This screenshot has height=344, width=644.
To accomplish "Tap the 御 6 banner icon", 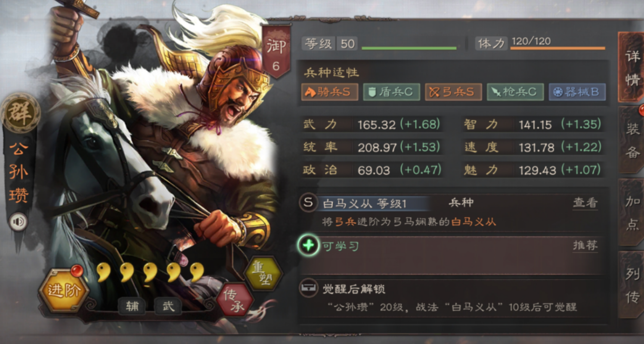I will pyautogui.click(x=276, y=52).
